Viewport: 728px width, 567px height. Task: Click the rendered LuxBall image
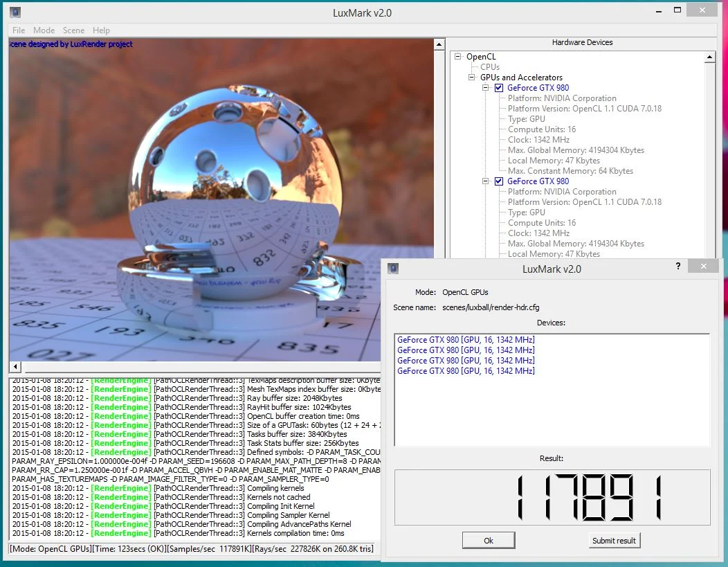221,199
